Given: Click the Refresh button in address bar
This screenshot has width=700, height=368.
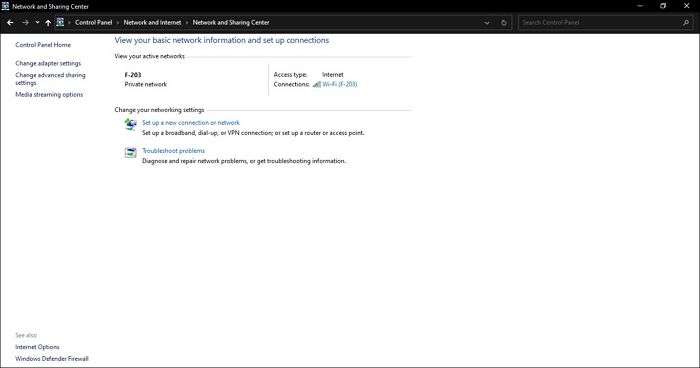Looking at the screenshot, I should click(504, 22).
